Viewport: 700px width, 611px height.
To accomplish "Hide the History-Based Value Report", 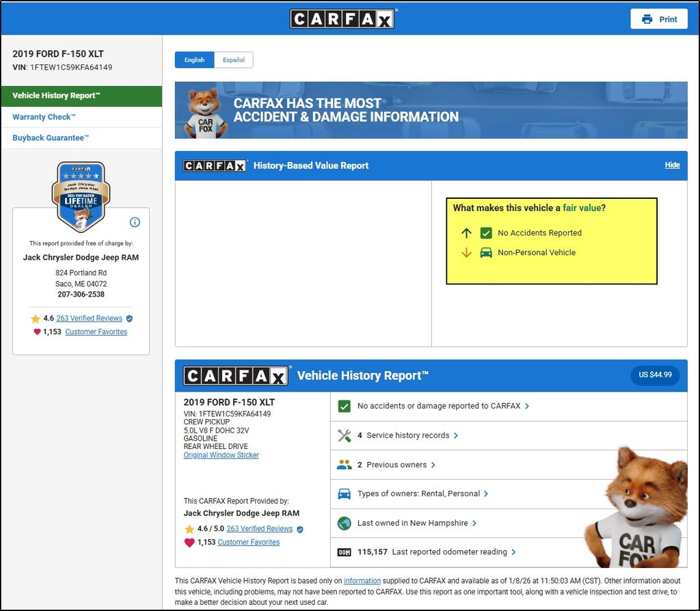I will (672, 165).
